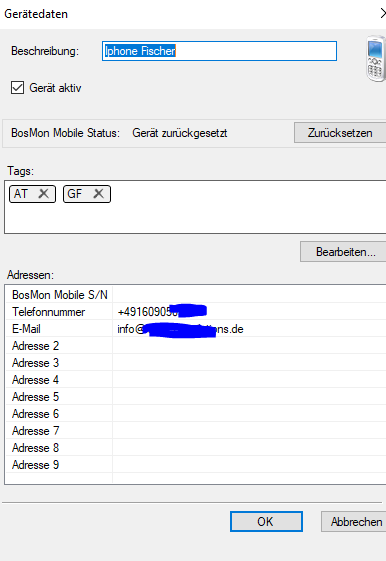Screen dimensions: 386x561
Task: Open tag editor with Bearbeiten button
Action: [x=343, y=252]
